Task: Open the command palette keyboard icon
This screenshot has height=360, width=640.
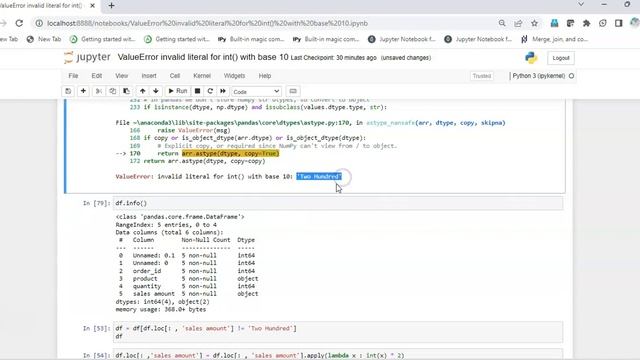Action: coord(293,91)
